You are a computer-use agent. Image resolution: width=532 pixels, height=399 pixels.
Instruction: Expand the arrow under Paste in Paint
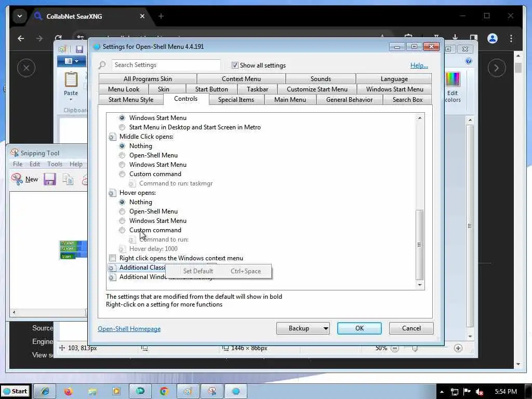[71, 100]
